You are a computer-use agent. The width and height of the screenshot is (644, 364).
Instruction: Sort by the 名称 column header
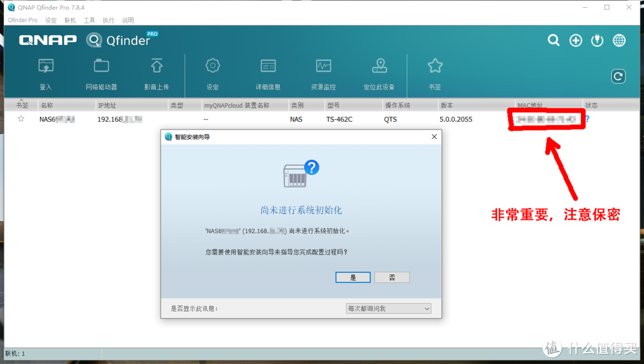tap(67, 105)
